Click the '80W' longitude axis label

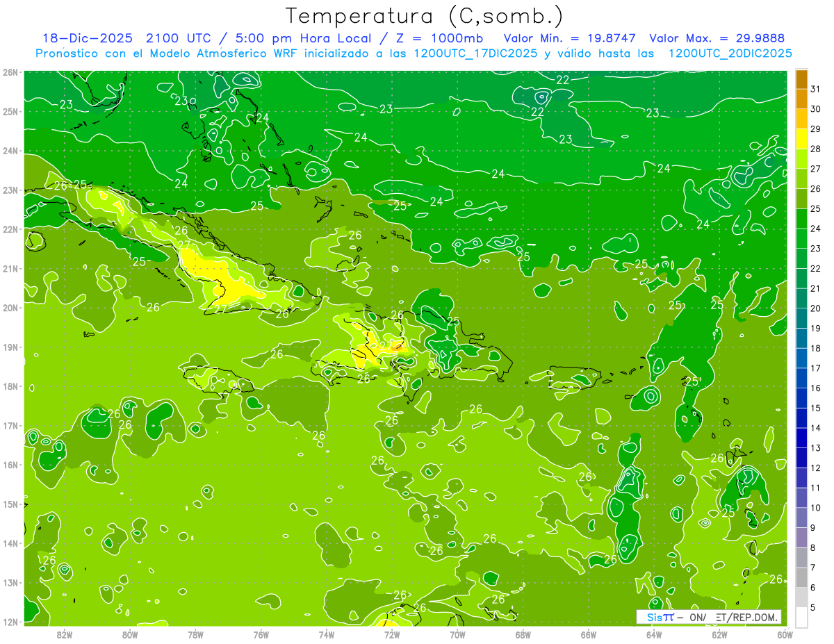pyautogui.click(x=130, y=634)
